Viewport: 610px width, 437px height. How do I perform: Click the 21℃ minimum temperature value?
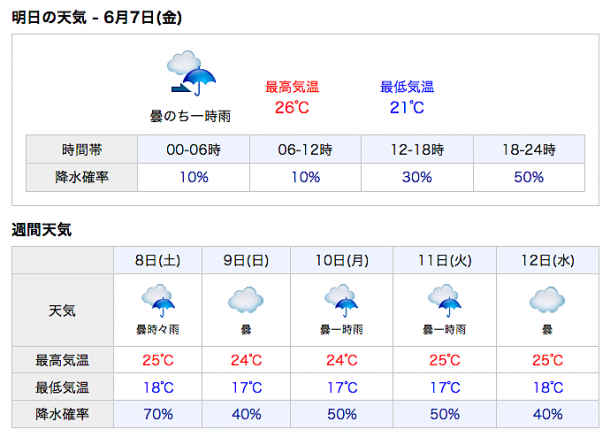point(407,107)
